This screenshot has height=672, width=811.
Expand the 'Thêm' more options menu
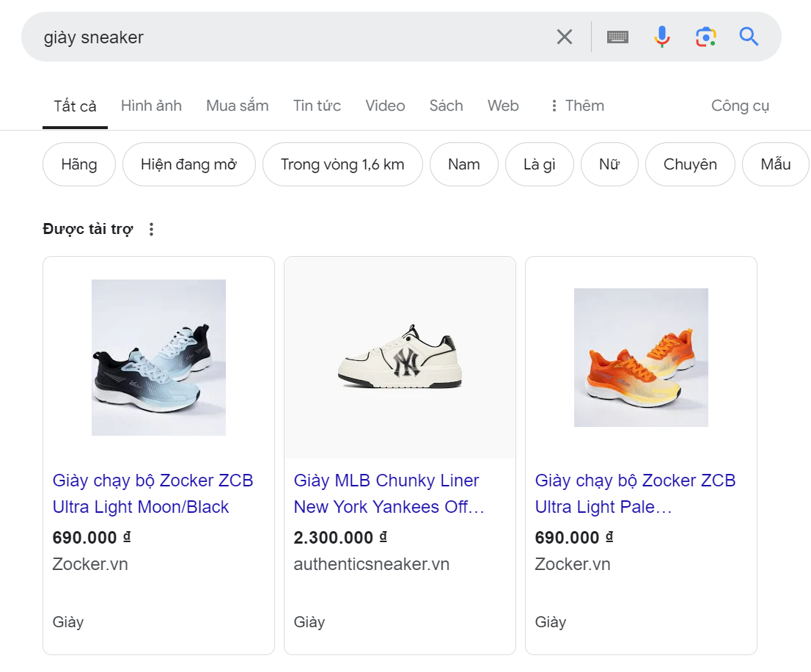click(578, 106)
